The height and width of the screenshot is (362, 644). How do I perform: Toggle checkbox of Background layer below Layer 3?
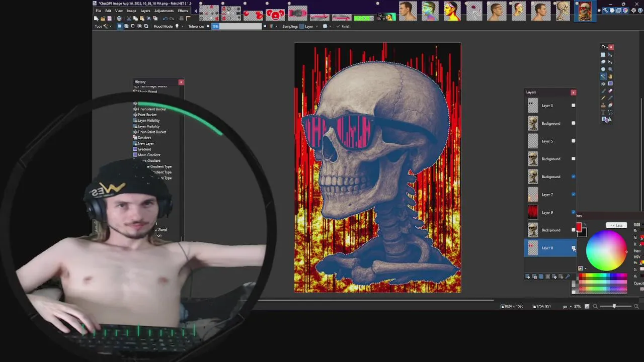click(x=574, y=123)
